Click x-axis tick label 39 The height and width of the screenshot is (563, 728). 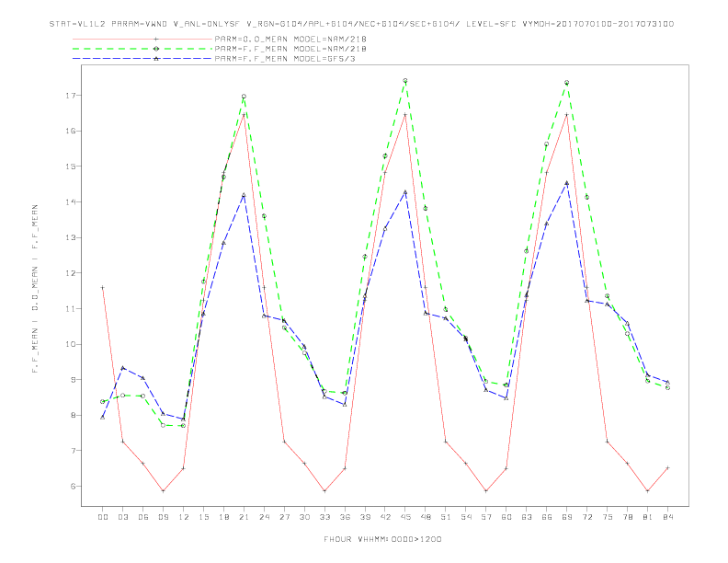(x=365, y=517)
